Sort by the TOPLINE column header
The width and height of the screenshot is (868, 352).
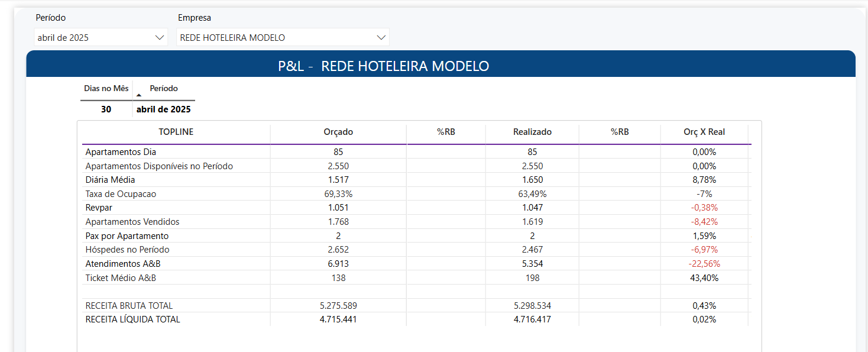click(x=176, y=132)
